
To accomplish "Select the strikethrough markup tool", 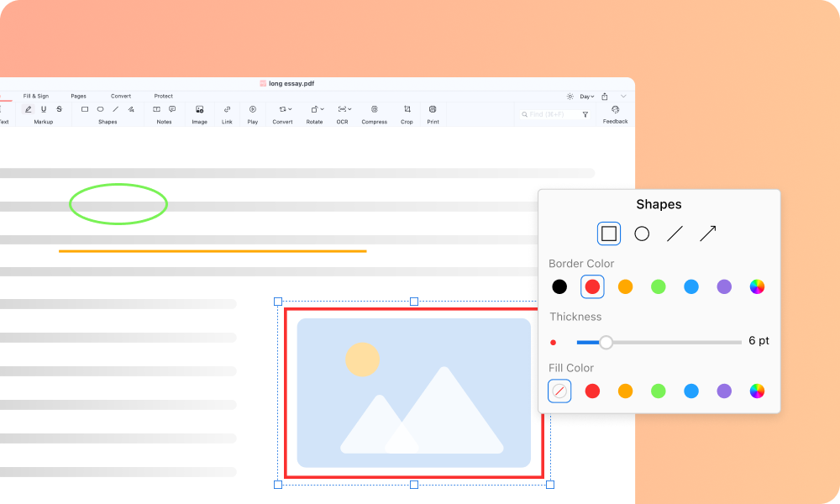I will coord(59,108).
